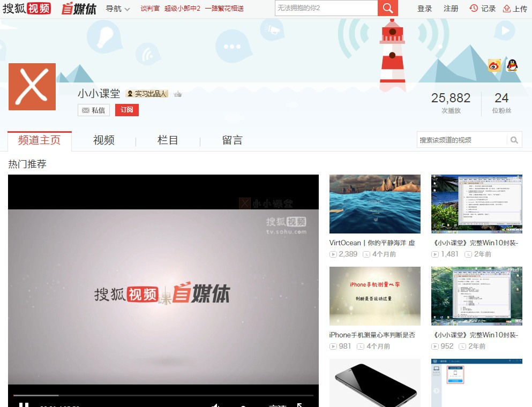Open the Win10封装 thumbnail with 1,481 views
This screenshot has height=407, width=532.
477,204
